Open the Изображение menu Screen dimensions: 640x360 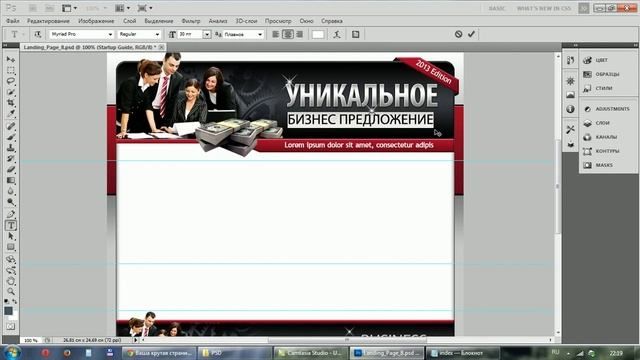point(96,21)
